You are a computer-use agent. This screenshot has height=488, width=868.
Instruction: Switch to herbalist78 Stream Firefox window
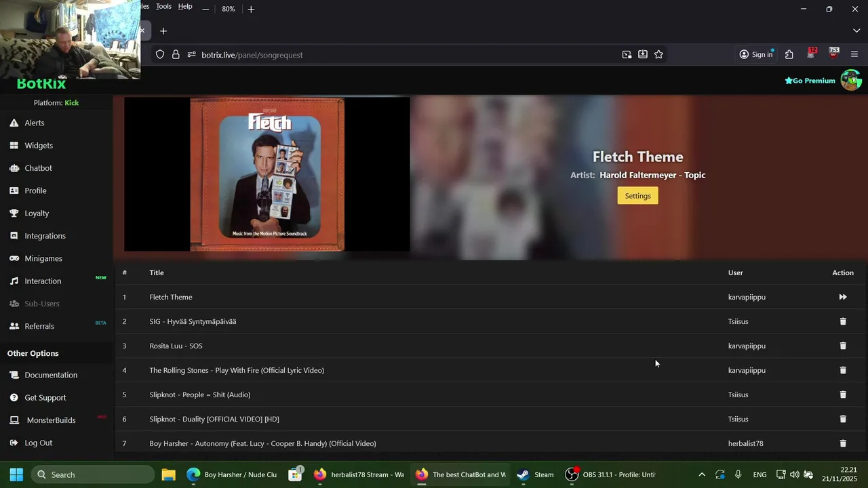pyautogui.click(x=359, y=474)
